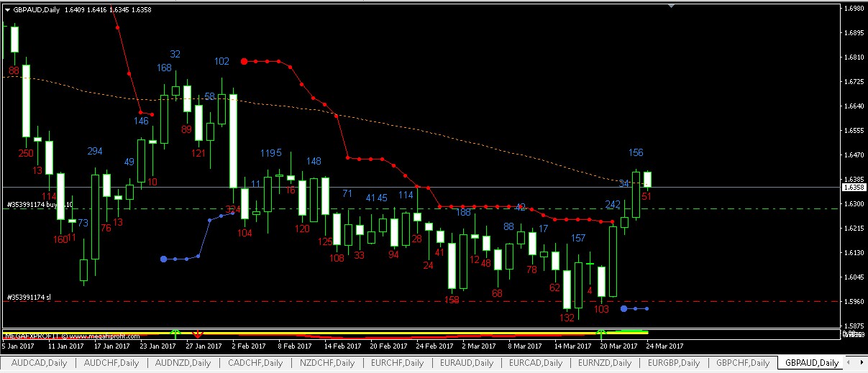The image size is (868, 373).
Task: Click the red label 158
Action: [452, 300]
